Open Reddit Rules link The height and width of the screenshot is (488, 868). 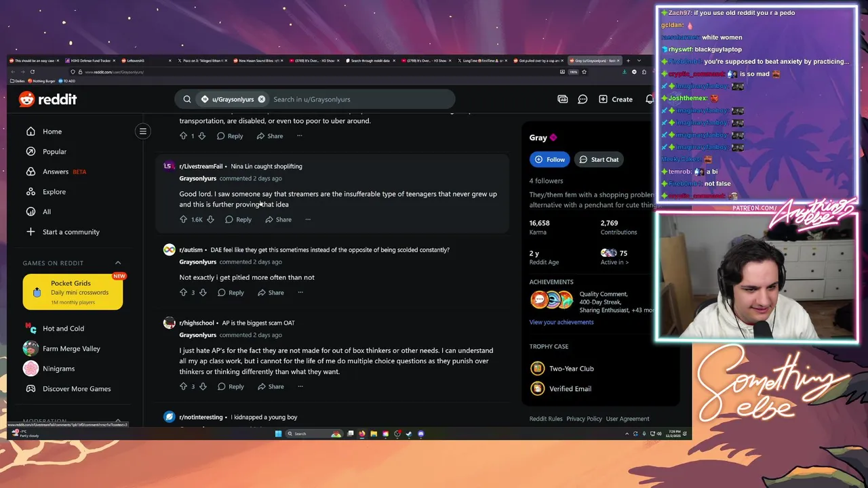click(x=546, y=419)
